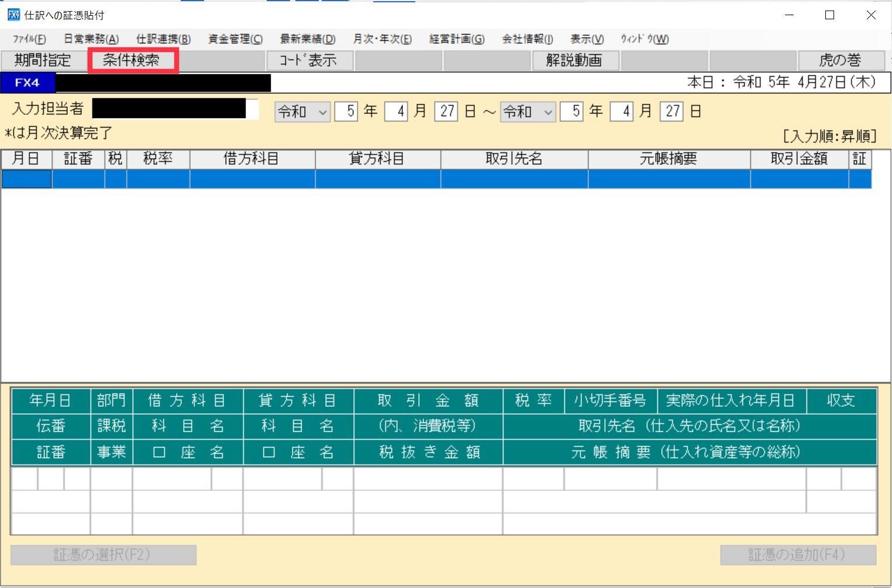Open the ウィンドウ(W) menu
The image size is (892, 588).
tap(645, 39)
